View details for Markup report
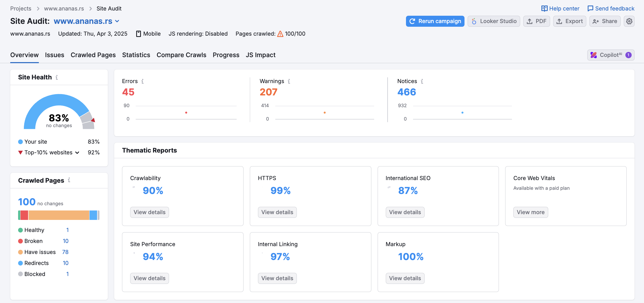The width and height of the screenshot is (644, 303). 405,278
